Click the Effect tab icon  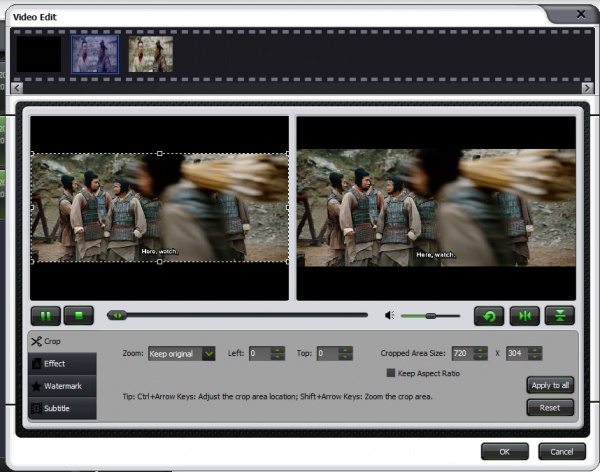click(36, 364)
